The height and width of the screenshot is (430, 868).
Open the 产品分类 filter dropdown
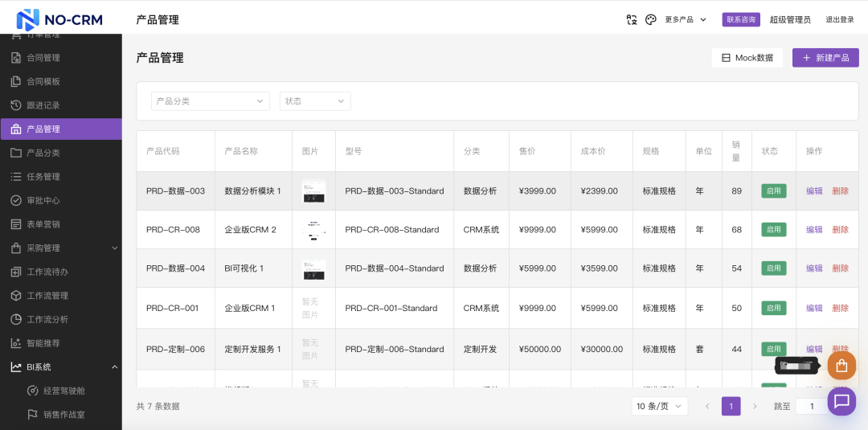point(211,101)
